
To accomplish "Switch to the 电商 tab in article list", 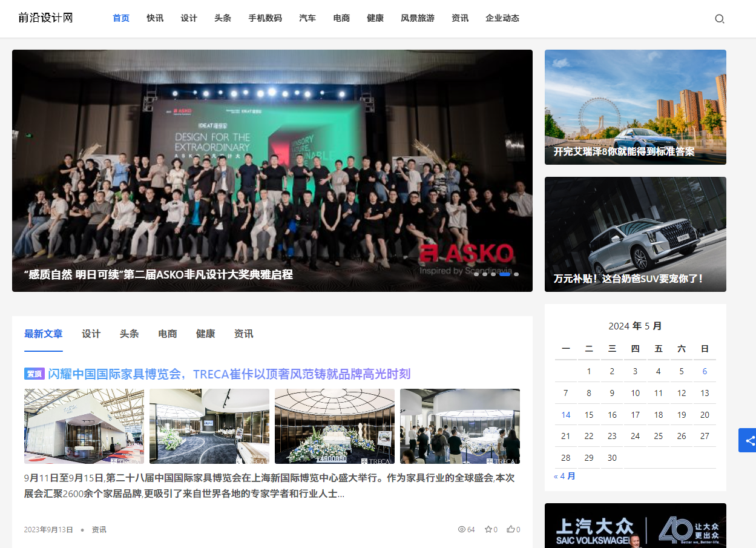I will coord(168,334).
